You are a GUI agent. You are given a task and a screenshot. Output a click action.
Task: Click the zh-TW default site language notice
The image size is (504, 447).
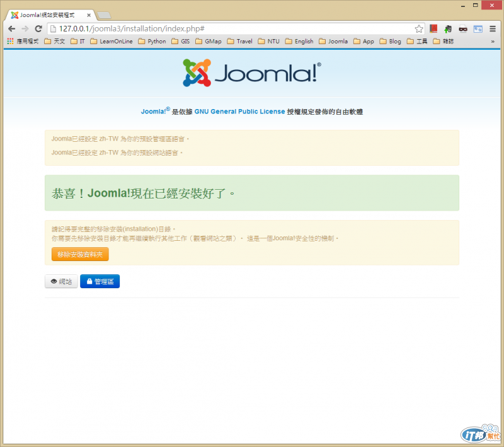click(117, 153)
